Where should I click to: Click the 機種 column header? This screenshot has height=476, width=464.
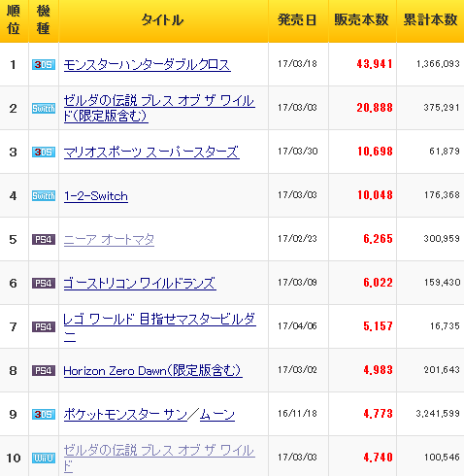pos(43,20)
